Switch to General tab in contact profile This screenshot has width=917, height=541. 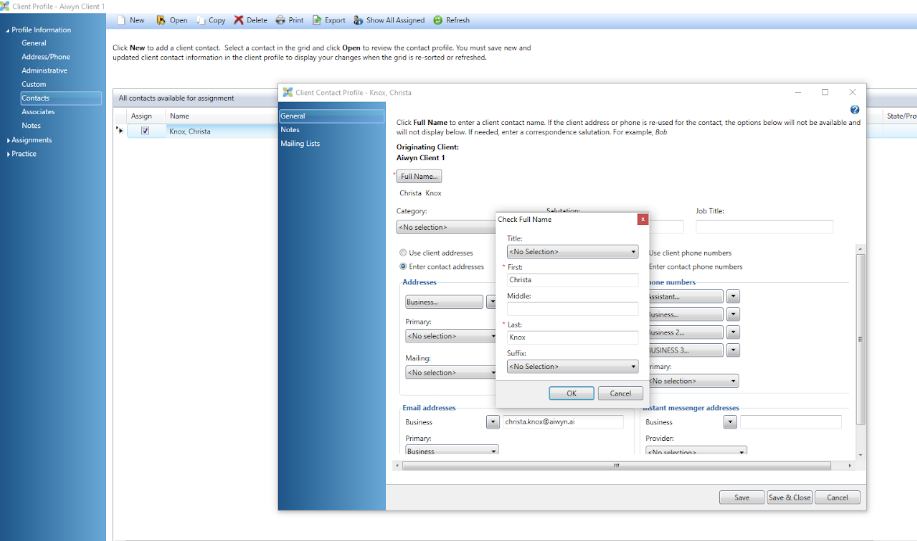(x=332, y=116)
